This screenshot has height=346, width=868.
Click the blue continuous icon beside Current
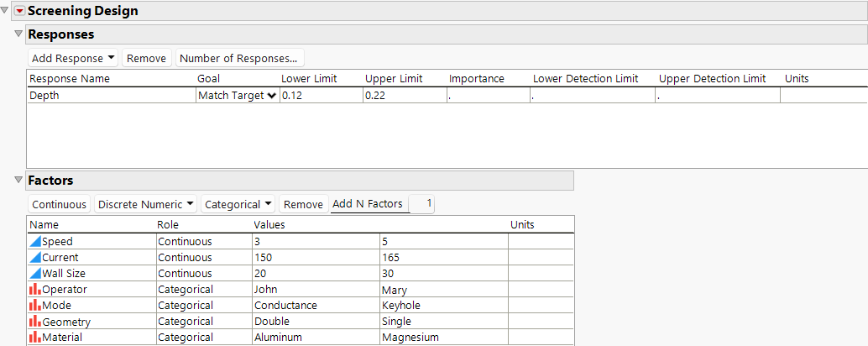[34, 257]
